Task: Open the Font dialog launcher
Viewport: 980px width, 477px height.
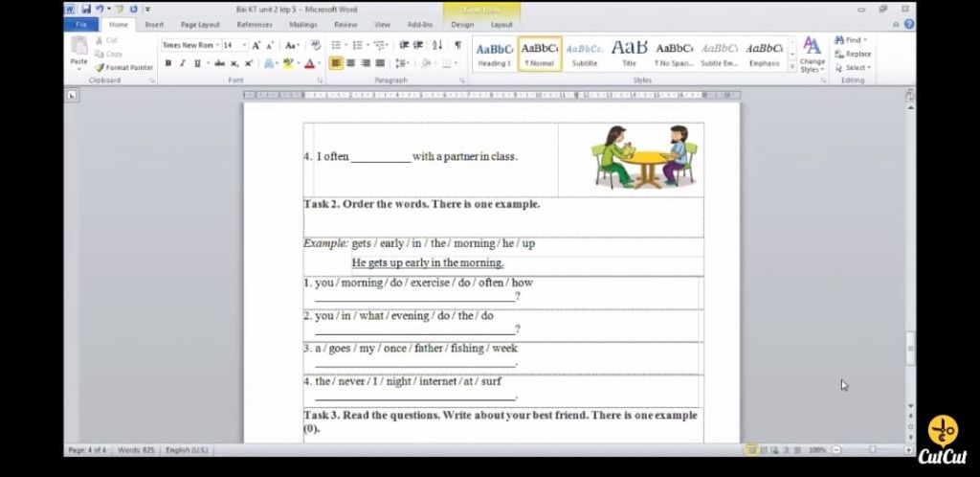Action: (320, 80)
